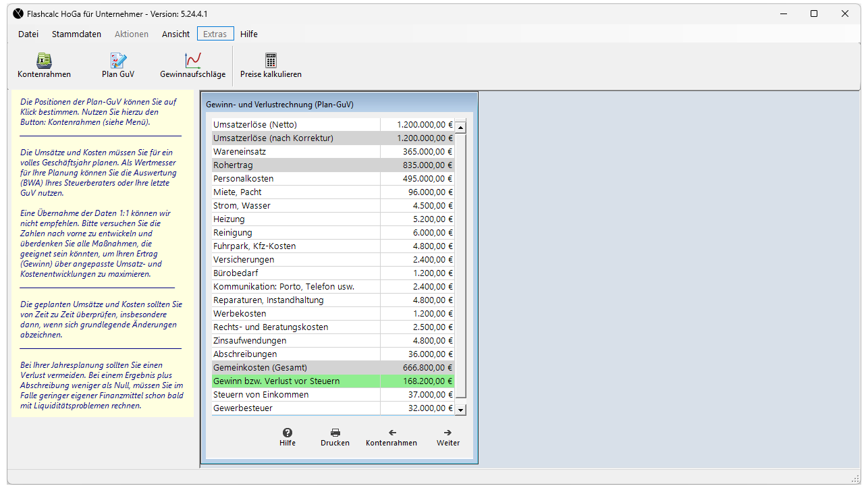Image resolution: width=868 pixels, height=488 pixels.
Task: Click the Plan GuV toolbar icon
Action: tap(118, 61)
